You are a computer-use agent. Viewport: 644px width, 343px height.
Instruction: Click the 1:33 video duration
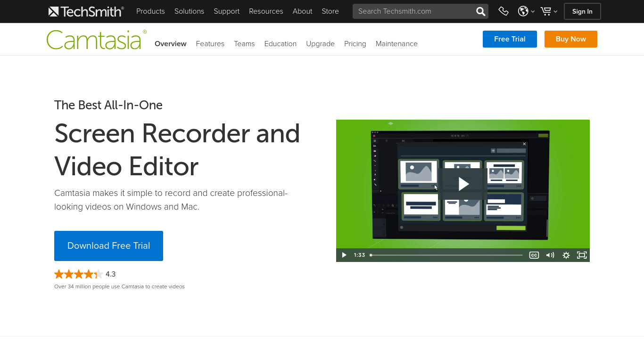tap(359, 255)
